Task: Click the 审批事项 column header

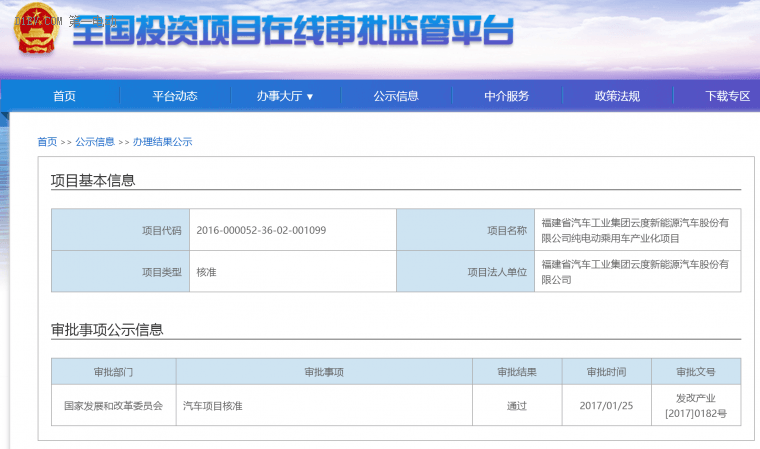Action: (x=324, y=372)
